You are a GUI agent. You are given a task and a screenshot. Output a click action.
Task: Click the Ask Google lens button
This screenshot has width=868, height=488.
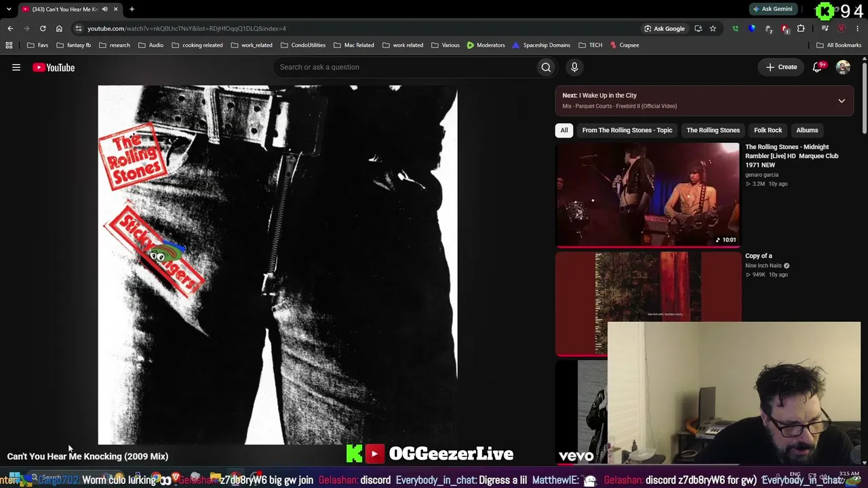(x=664, y=28)
